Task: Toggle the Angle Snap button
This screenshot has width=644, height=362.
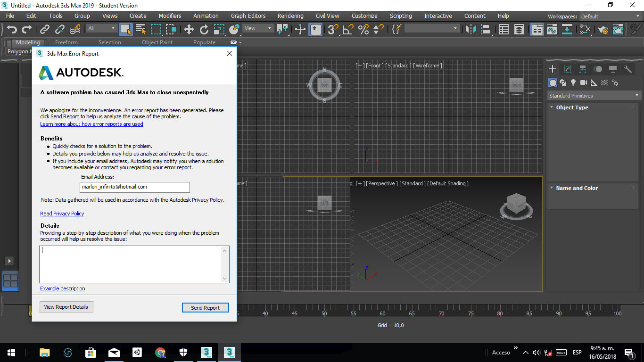Action: pos(348,30)
